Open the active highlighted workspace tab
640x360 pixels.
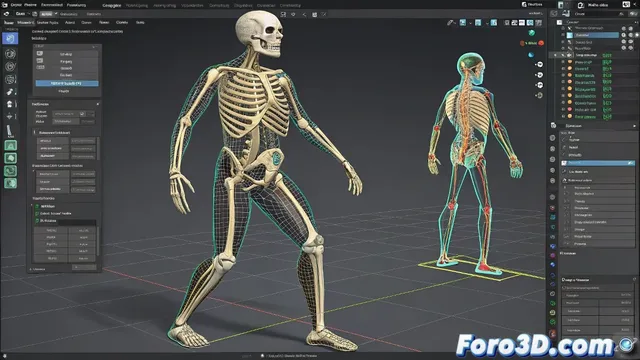[111, 5]
